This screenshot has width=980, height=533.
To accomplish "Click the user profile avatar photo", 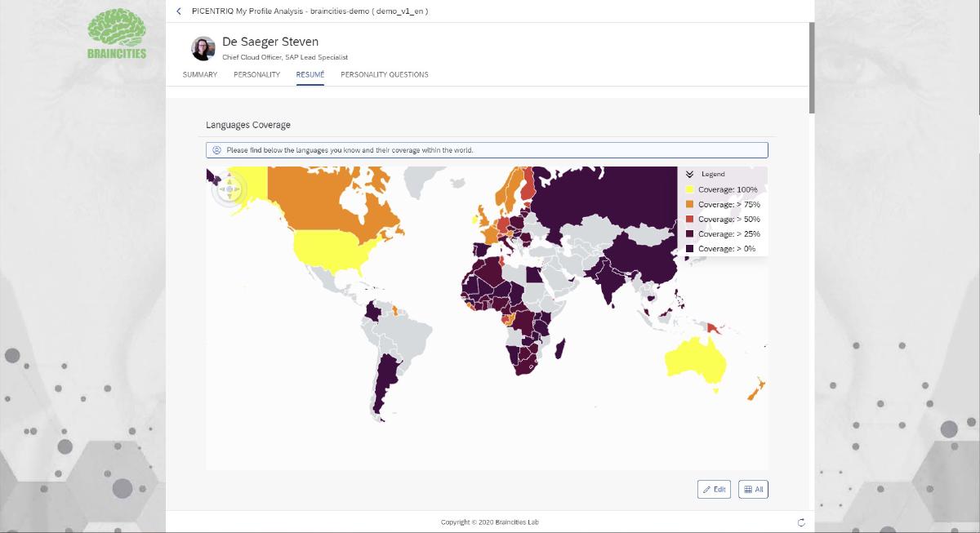I will coord(203,48).
